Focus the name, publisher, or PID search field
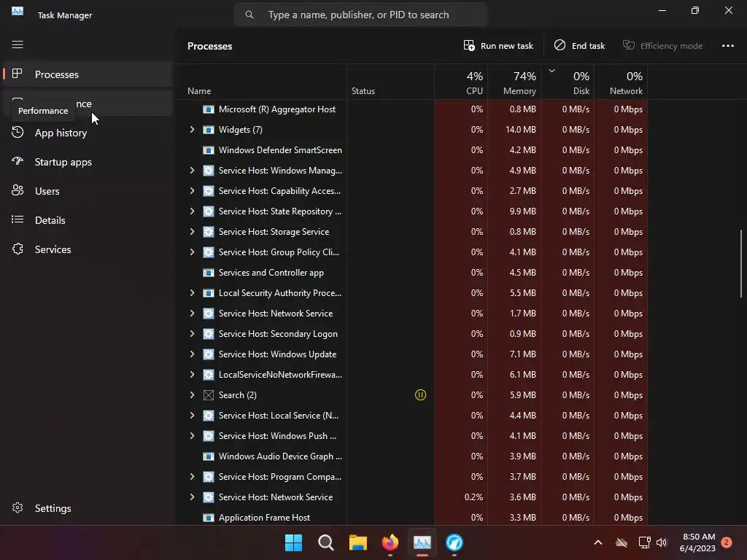 pyautogui.click(x=360, y=15)
